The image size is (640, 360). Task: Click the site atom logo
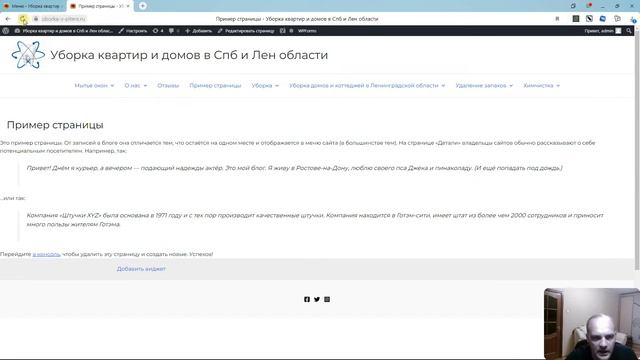[28, 55]
